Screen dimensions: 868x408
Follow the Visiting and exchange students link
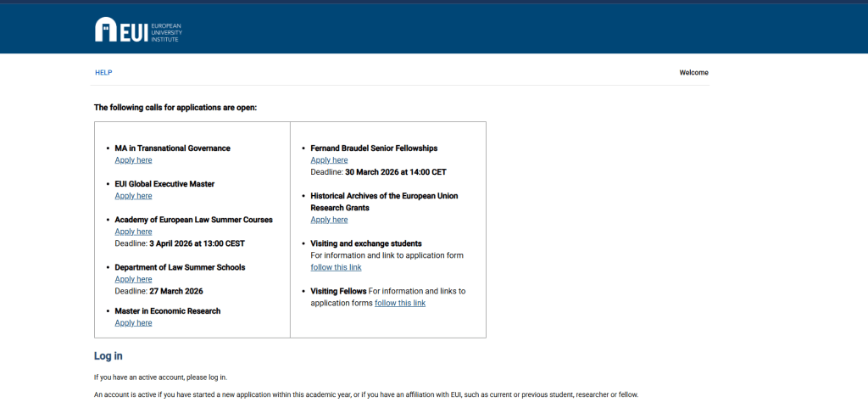click(x=336, y=267)
